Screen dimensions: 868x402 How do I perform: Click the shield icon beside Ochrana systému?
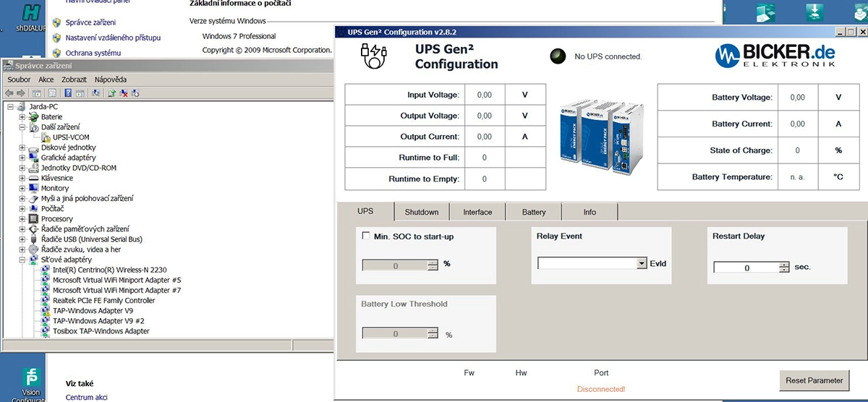coord(56,53)
